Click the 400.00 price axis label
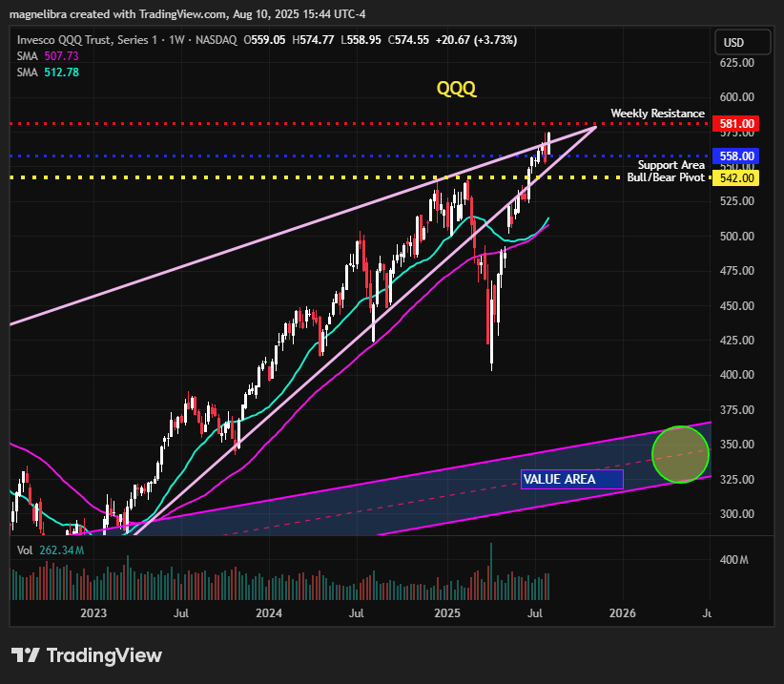 coord(737,375)
